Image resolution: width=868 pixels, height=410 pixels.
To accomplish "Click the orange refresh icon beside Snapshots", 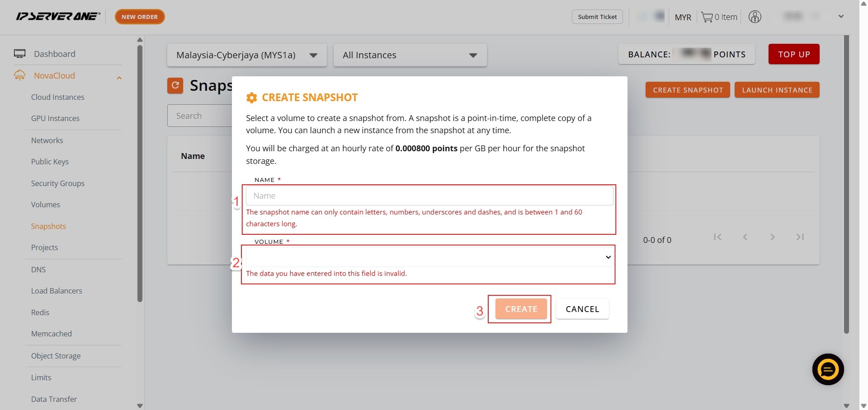I will [175, 85].
